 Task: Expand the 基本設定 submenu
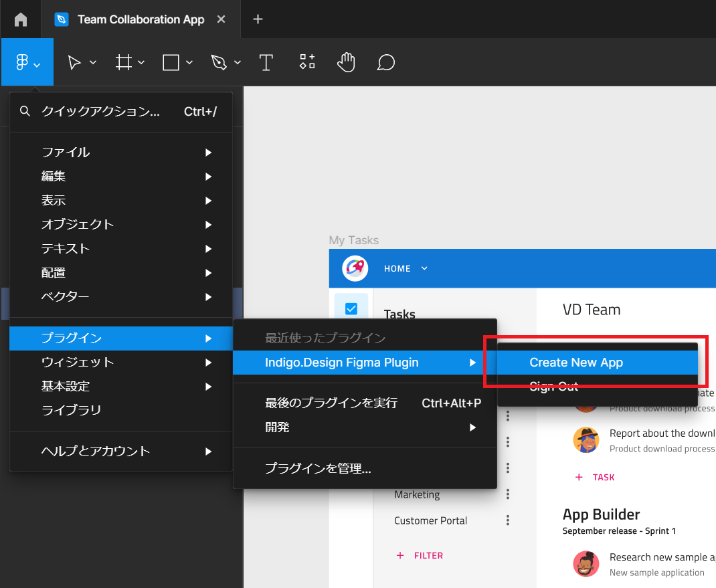point(121,387)
